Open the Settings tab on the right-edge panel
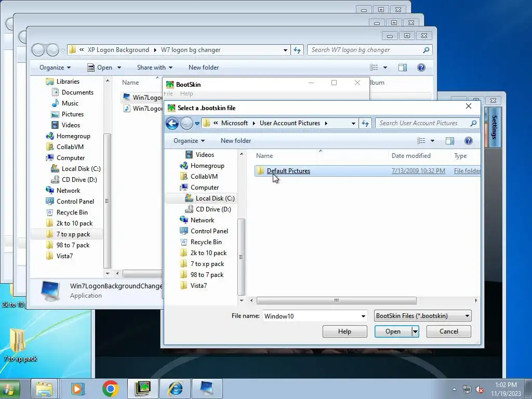This screenshot has height=399, width=532. [495, 127]
